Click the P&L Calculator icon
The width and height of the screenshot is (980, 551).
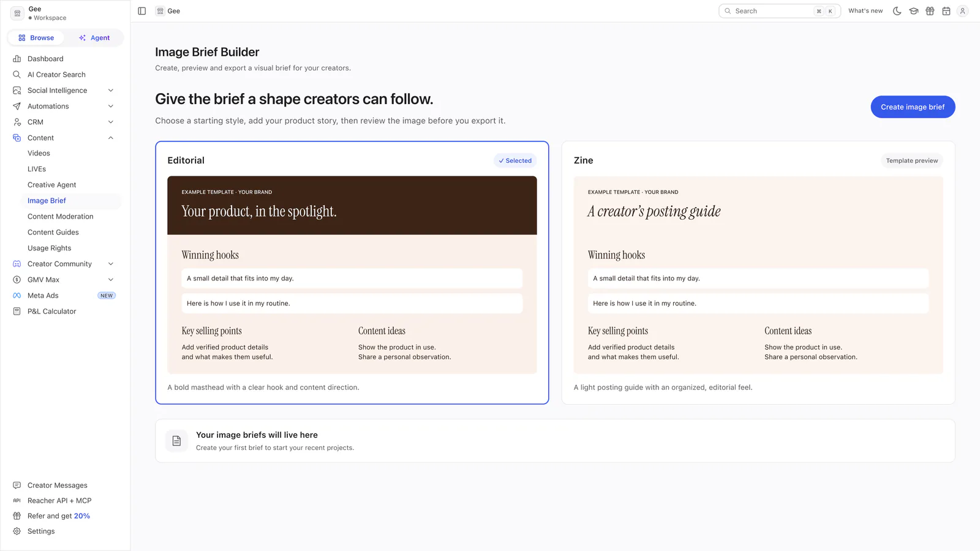tap(17, 312)
